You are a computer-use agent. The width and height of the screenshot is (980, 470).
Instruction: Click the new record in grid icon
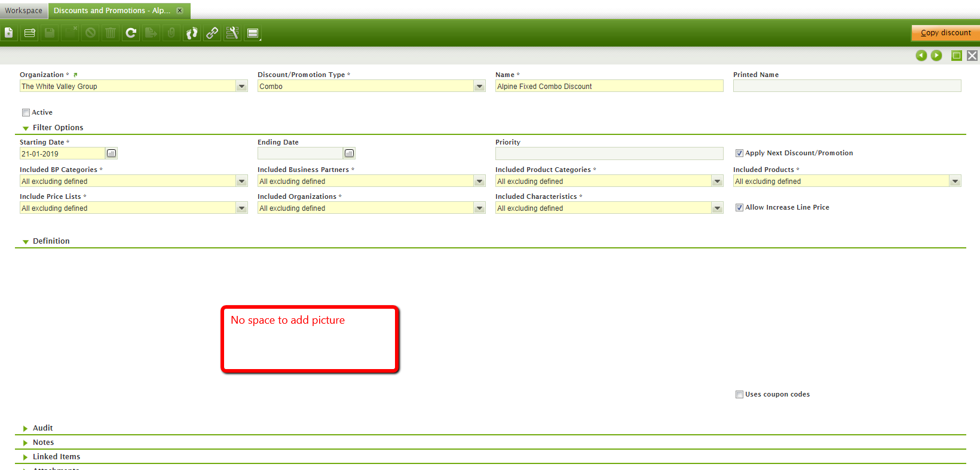(29, 33)
